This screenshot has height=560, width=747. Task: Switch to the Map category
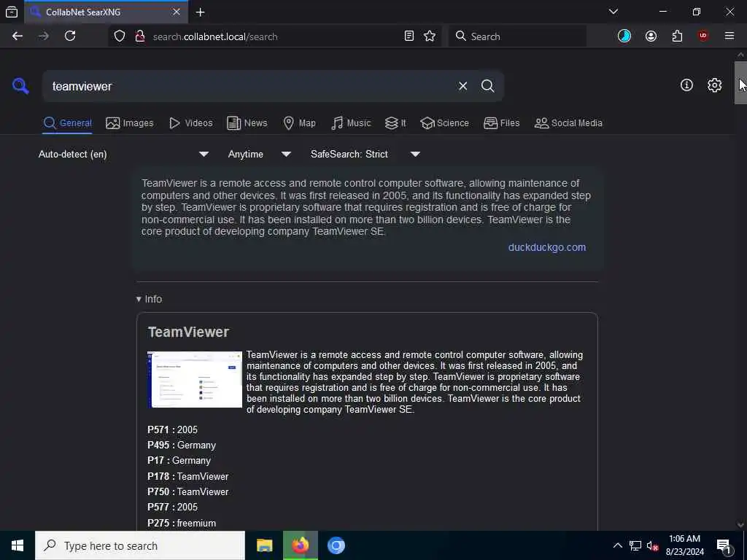coord(299,122)
